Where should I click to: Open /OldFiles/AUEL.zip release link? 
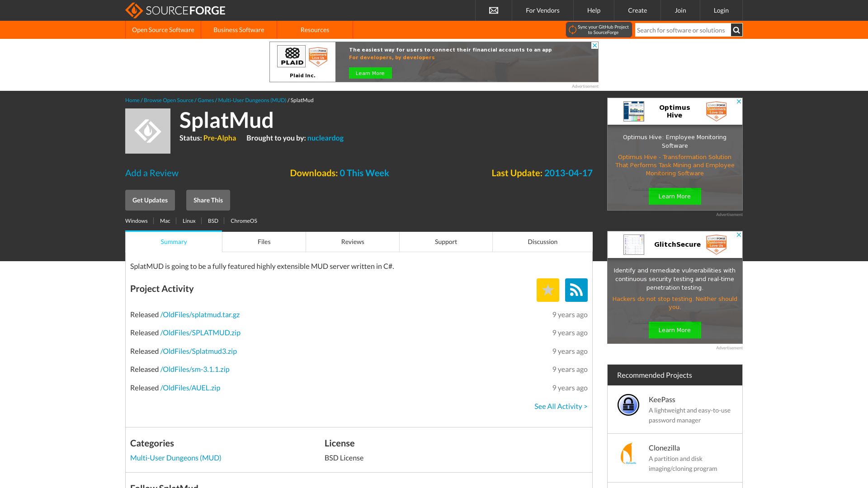click(190, 388)
